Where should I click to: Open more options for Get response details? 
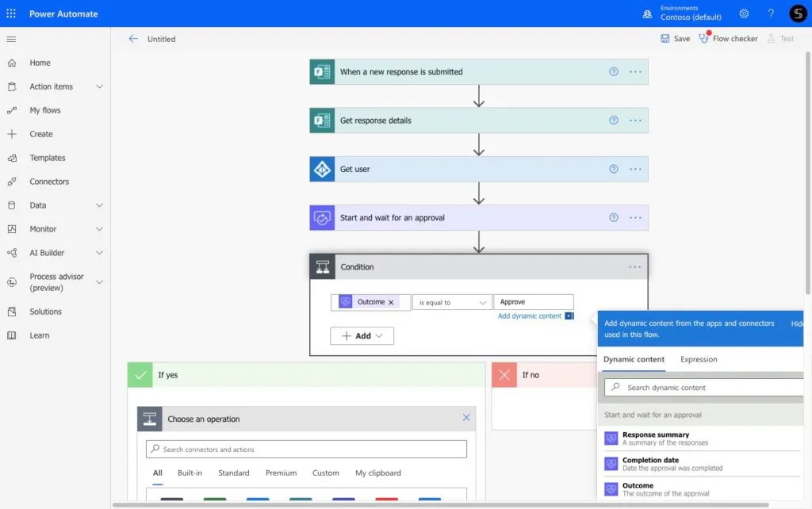(635, 121)
